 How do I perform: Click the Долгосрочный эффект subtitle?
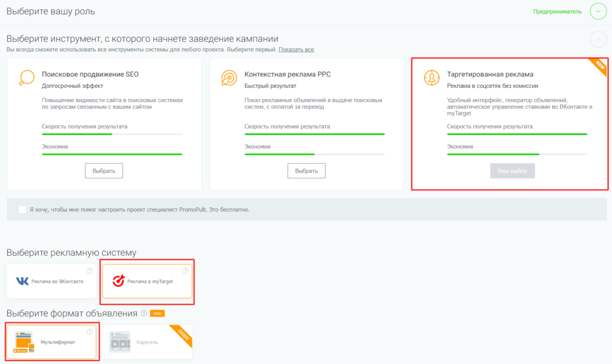pyautogui.click(x=72, y=86)
